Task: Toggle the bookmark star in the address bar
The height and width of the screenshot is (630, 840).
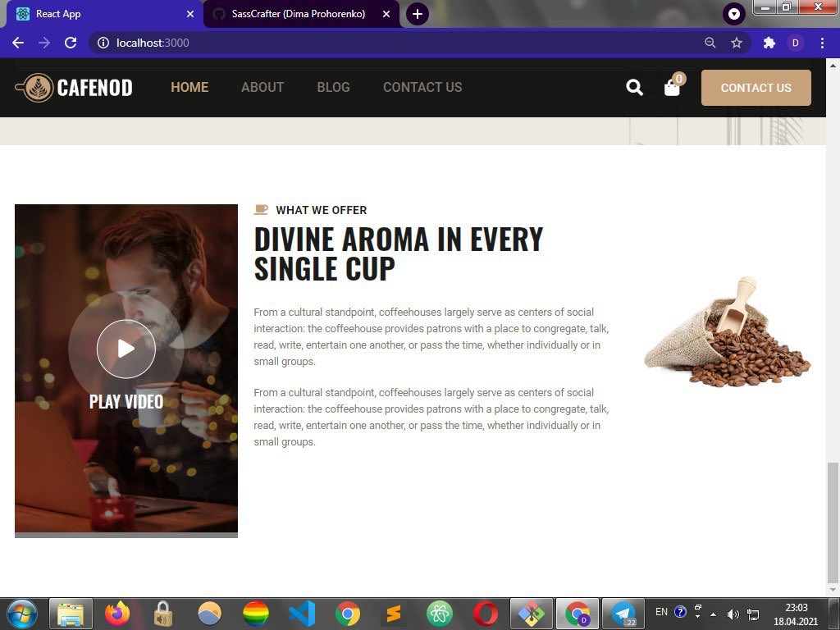Action: coord(737,43)
